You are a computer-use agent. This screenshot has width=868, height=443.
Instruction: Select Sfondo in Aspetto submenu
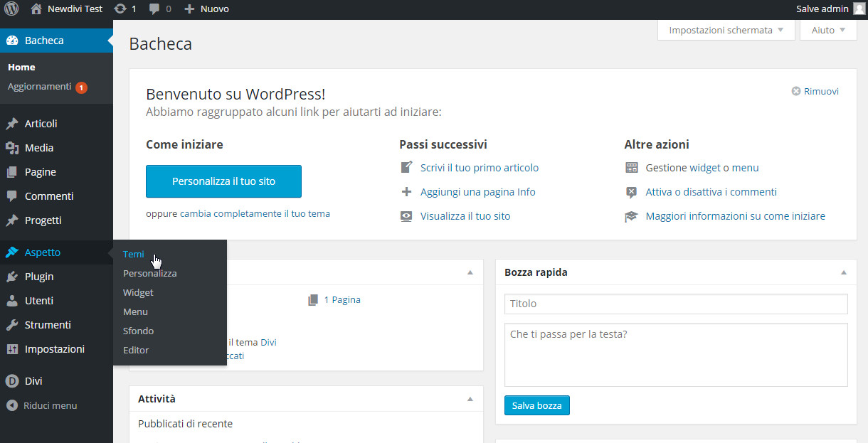138,331
